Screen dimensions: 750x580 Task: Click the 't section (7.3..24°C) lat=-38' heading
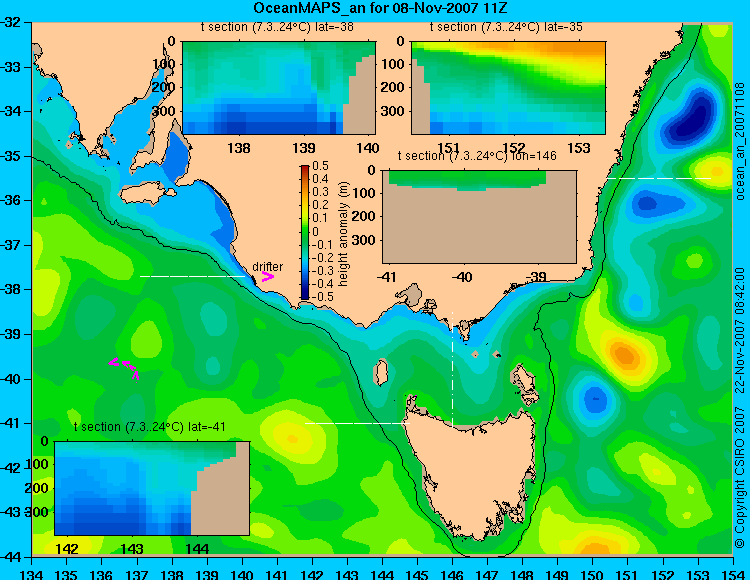pos(277,27)
